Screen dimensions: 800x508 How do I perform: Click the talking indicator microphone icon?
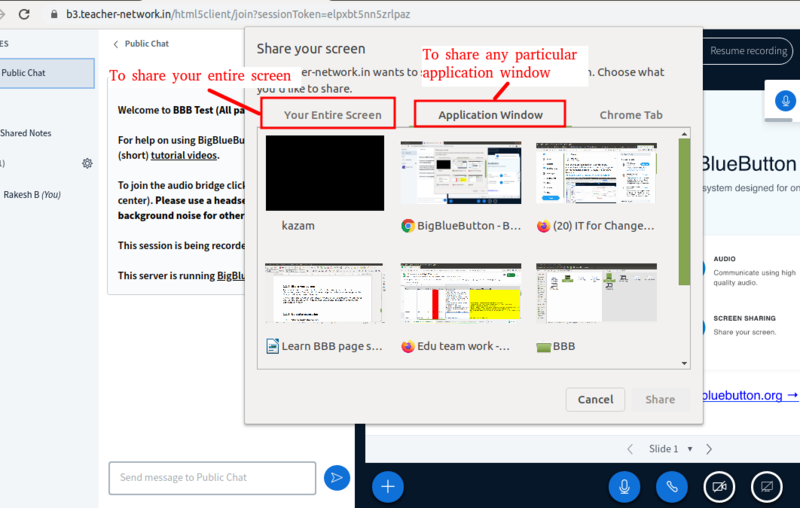[785, 100]
